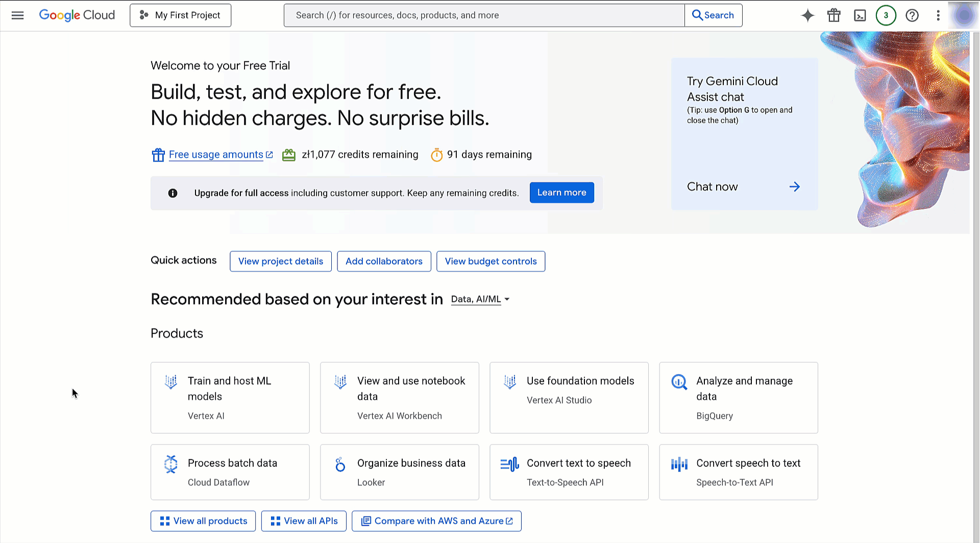This screenshot has width=980, height=543.
Task: Open the Vertex AI Studio card
Action: 569,397
